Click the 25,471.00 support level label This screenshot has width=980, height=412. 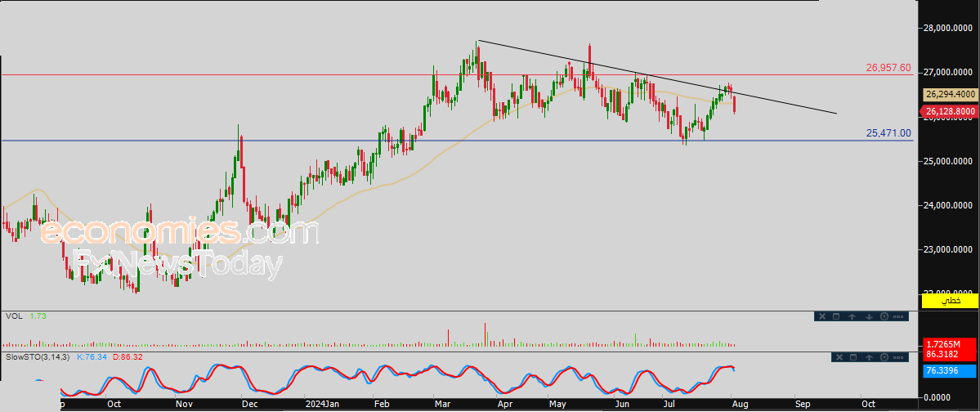[888, 133]
